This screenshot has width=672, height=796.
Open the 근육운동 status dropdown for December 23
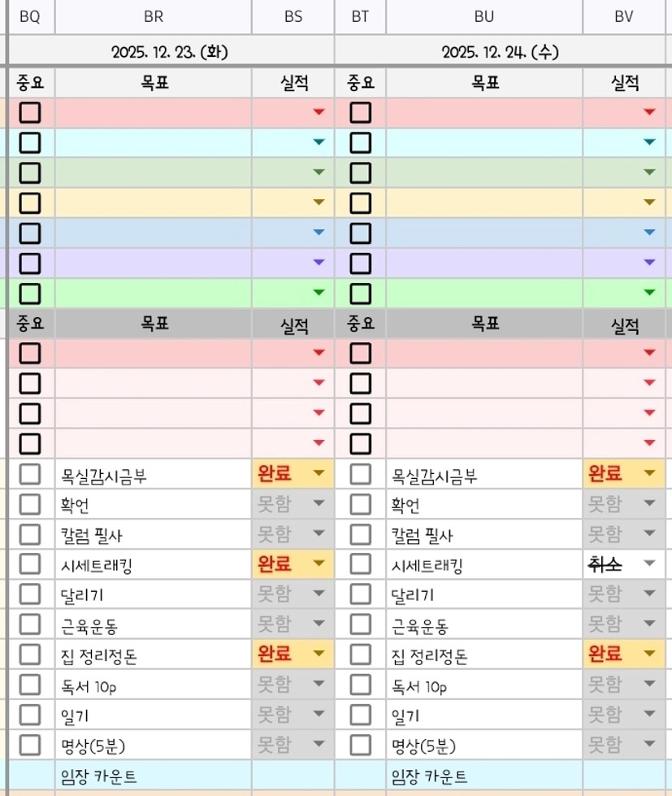[x=318, y=624]
